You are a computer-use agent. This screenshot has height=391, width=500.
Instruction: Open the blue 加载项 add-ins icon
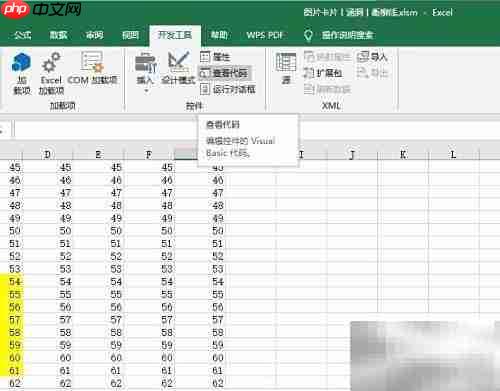point(21,73)
